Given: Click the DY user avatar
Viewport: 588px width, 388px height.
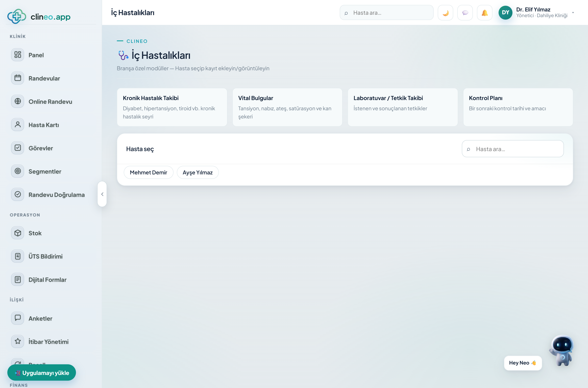Looking at the screenshot, I should pos(505,13).
